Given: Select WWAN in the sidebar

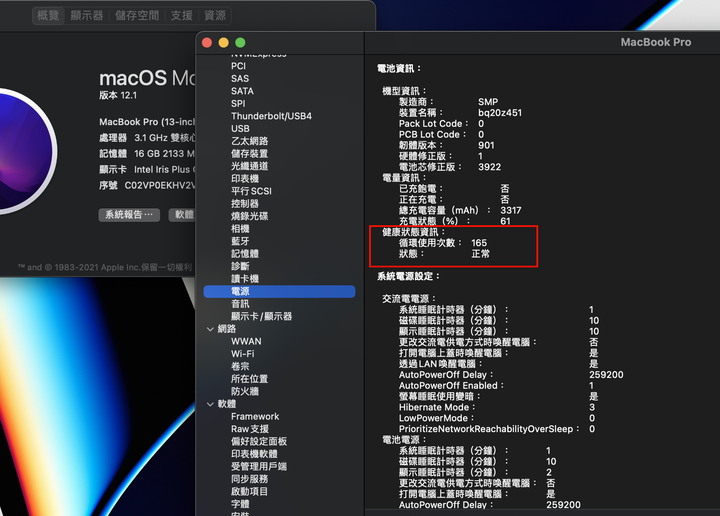Looking at the screenshot, I should pos(246,342).
